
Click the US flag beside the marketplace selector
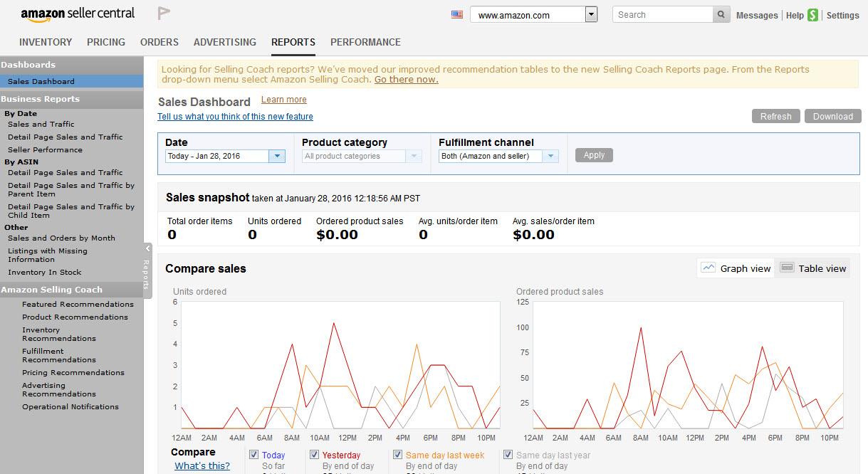pos(456,14)
